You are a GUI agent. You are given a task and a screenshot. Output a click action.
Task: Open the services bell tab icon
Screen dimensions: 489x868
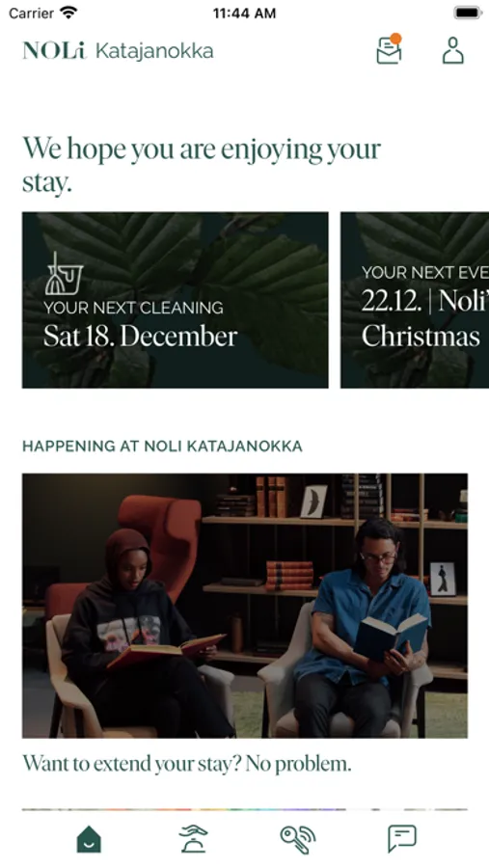(193, 839)
